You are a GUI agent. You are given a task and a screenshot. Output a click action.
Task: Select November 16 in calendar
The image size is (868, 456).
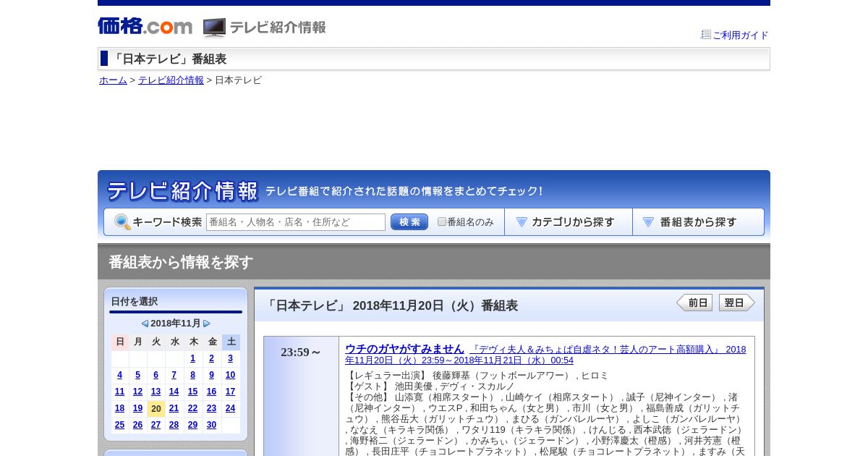pyautogui.click(x=212, y=392)
